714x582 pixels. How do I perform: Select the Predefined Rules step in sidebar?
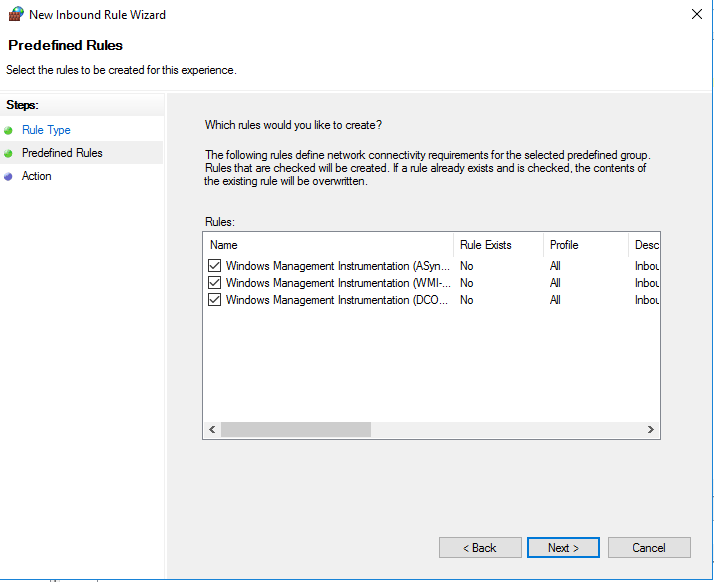tap(62, 153)
